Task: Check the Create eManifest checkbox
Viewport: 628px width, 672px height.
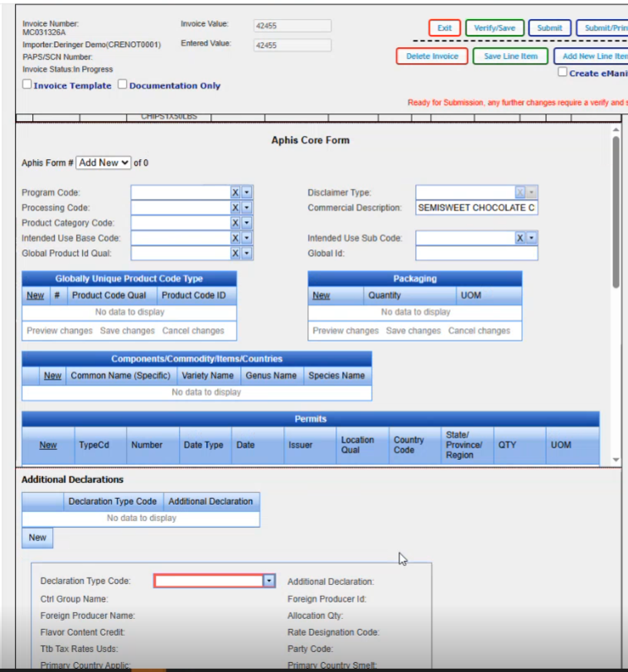Action: pos(563,73)
